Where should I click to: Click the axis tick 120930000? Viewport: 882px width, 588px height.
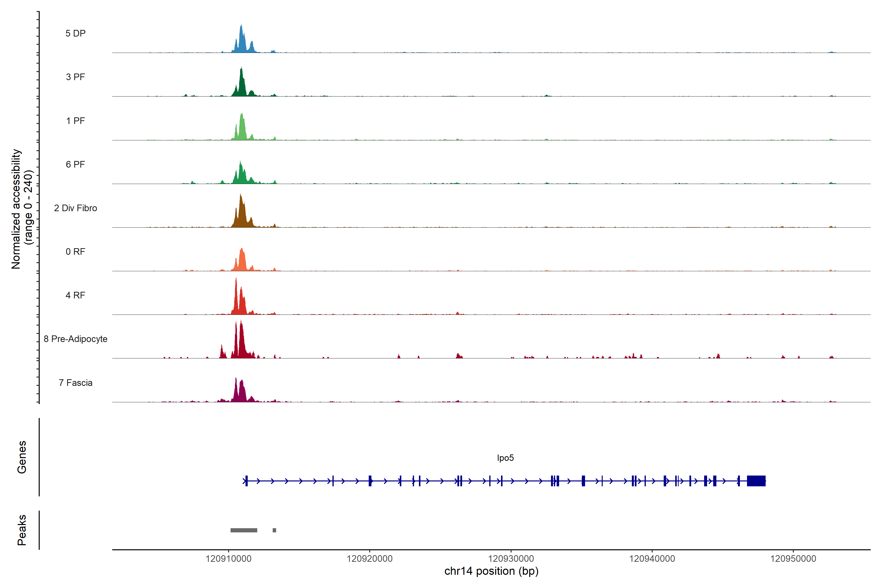pos(511,558)
